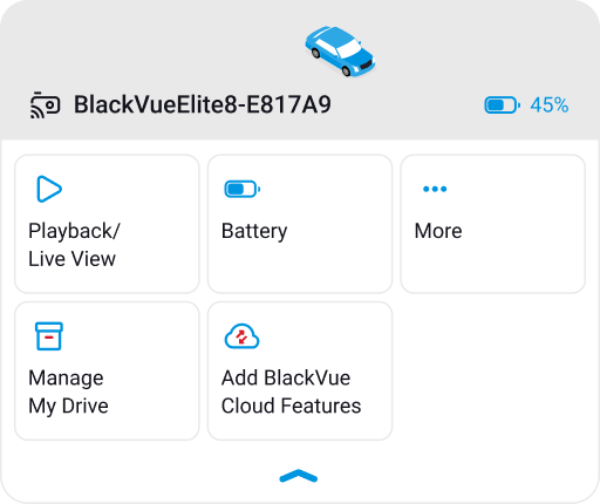Viewport: 600px width, 504px height.
Task: Select the BlackVueElite8-E817A9 device name
Action: (202, 105)
